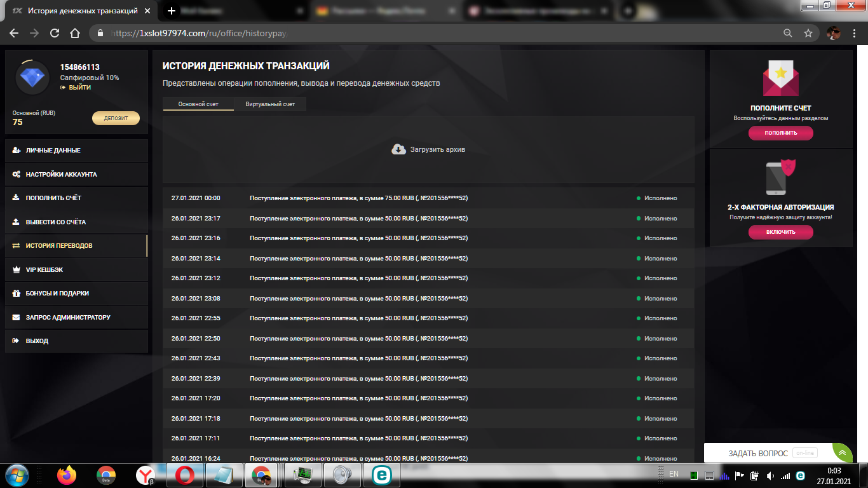Click the 26.01.2021 17:20 transaction date

click(196, 398)
